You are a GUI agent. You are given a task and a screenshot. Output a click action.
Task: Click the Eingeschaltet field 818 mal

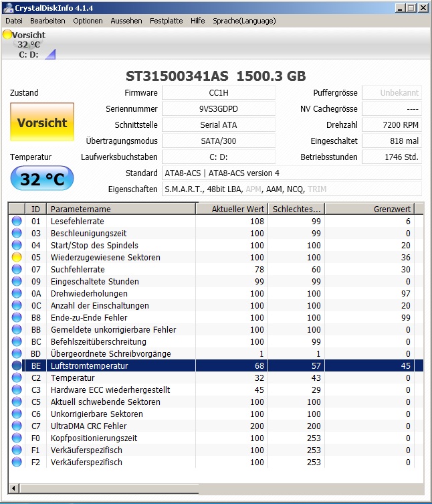392,141
